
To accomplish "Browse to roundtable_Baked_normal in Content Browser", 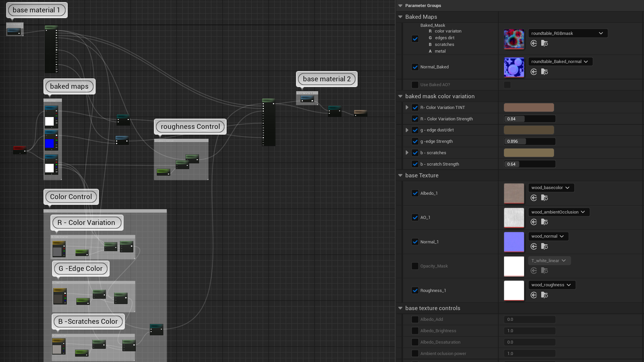I will [545, 72].
